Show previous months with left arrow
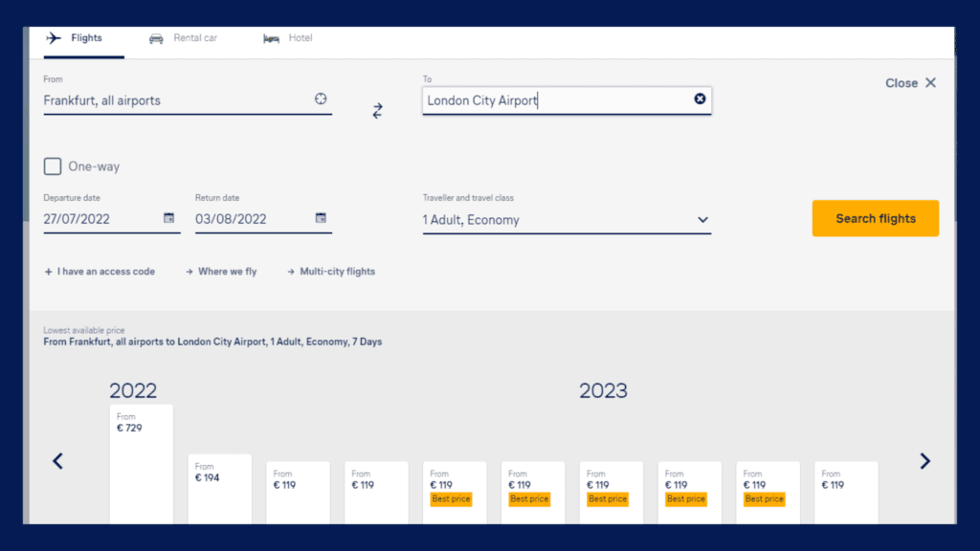Viewport: 980px width, 551px height. (x=57, y=461)
